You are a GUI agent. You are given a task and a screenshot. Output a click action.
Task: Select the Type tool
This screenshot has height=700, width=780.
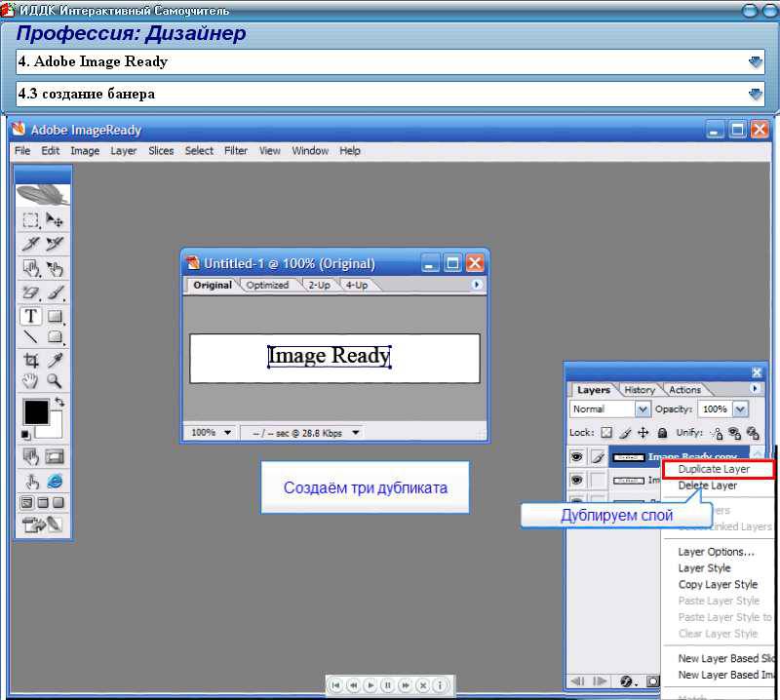click(x=31, y=316)
